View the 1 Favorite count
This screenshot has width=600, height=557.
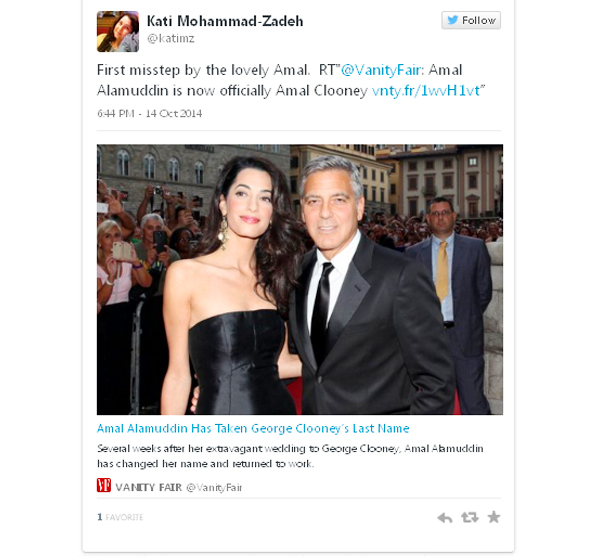[x=120, y=517]
